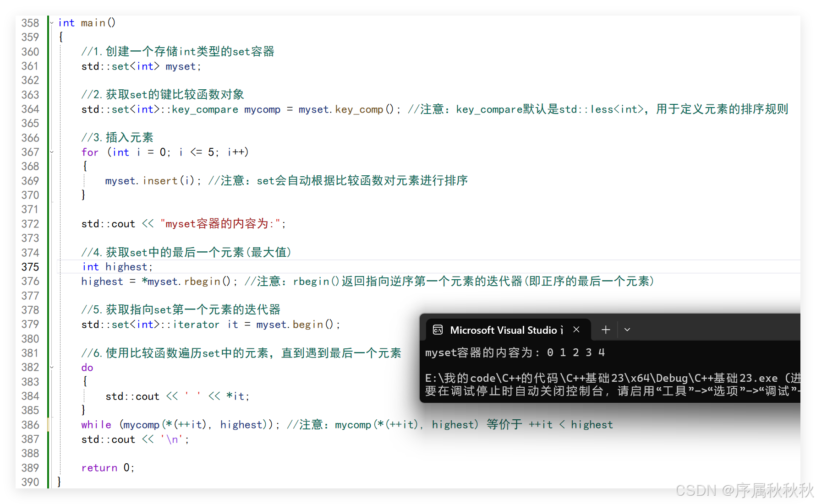Image resolution: width=816 pixels, height=504 pixels.
Task: Collapse the do-while block fold arrow
Action: [x=52, y=367]
